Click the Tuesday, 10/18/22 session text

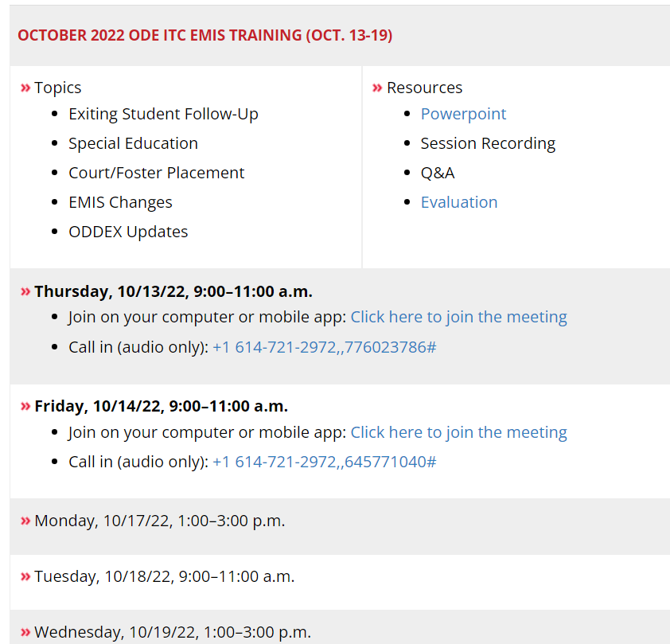(x=164, y=576)
